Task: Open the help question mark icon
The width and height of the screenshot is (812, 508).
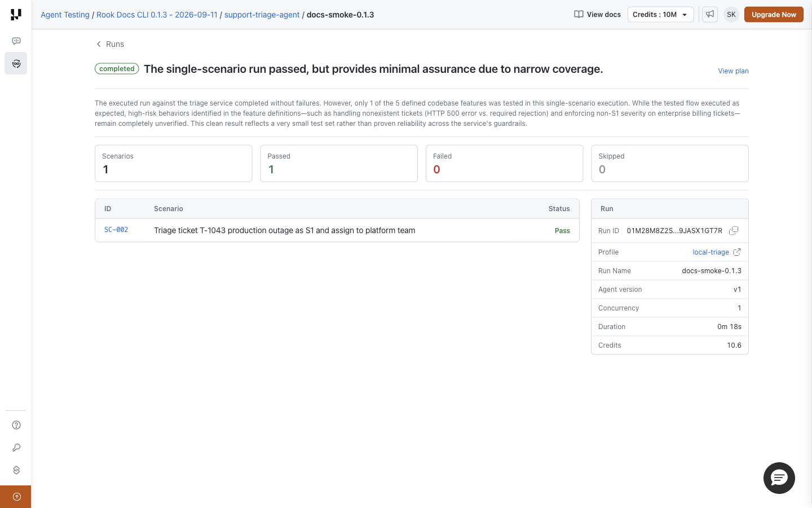Action: point(16,425)
